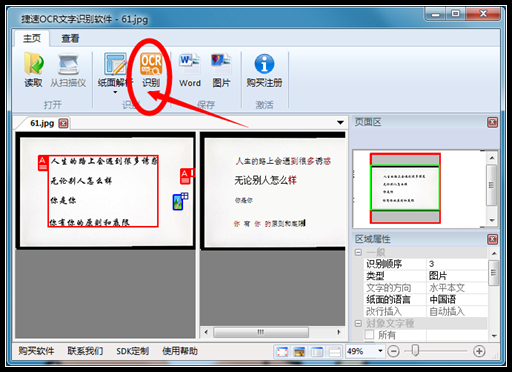Click the zoom-out minus icon

pos(394,351)
